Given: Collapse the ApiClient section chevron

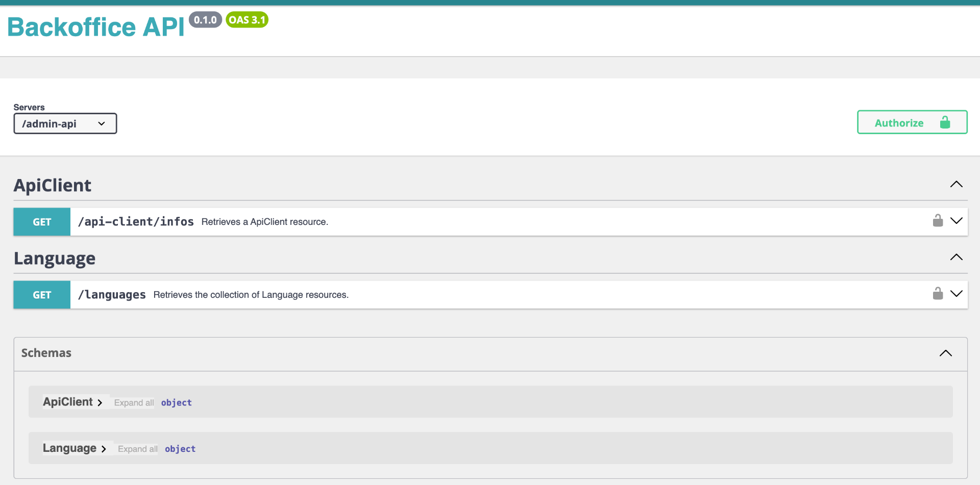Looking at the screenshot, I should coord(956,185).
